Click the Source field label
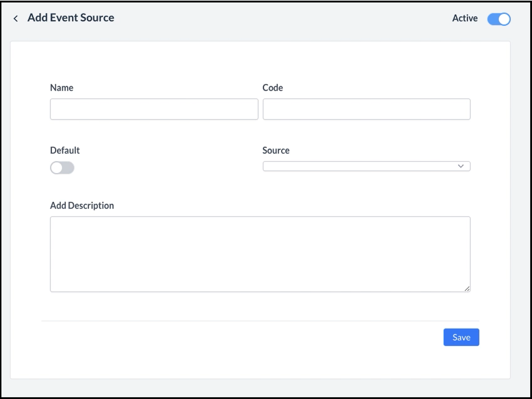Viewport: 532px width, 399px height. [x=276, y=150]
